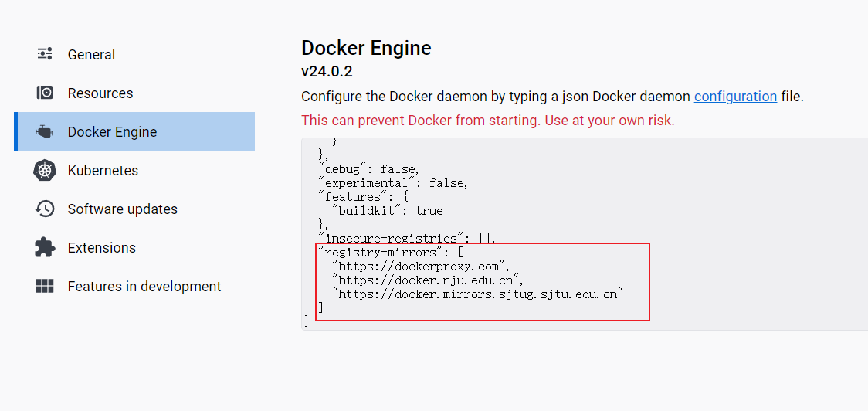Click the "experimental": false line
This screenshot has height=411, width=868.
[x=393, y=183]
